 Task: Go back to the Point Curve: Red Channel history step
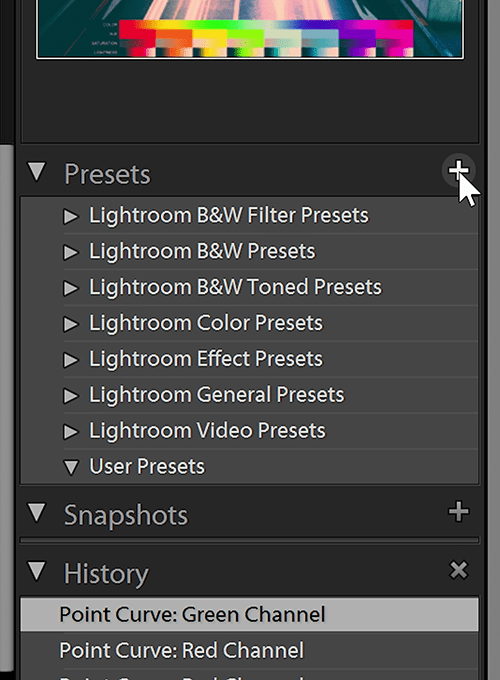(x=249, y=651)
